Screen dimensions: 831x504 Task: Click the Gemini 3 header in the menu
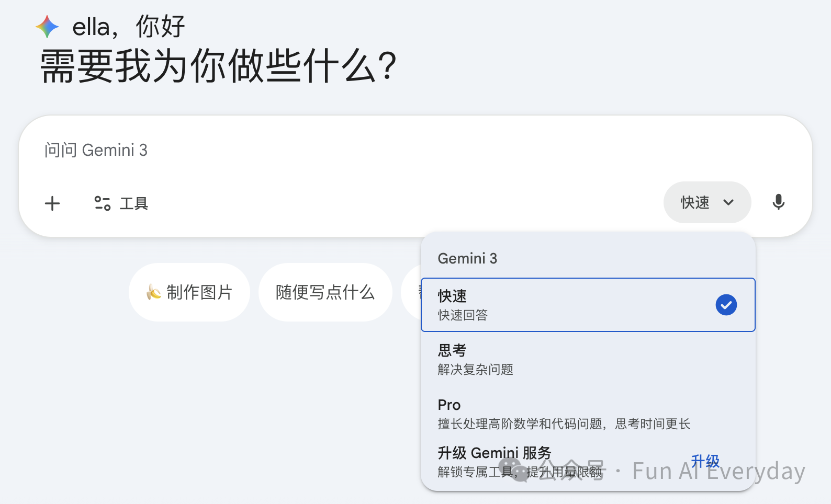click(467, 258)
